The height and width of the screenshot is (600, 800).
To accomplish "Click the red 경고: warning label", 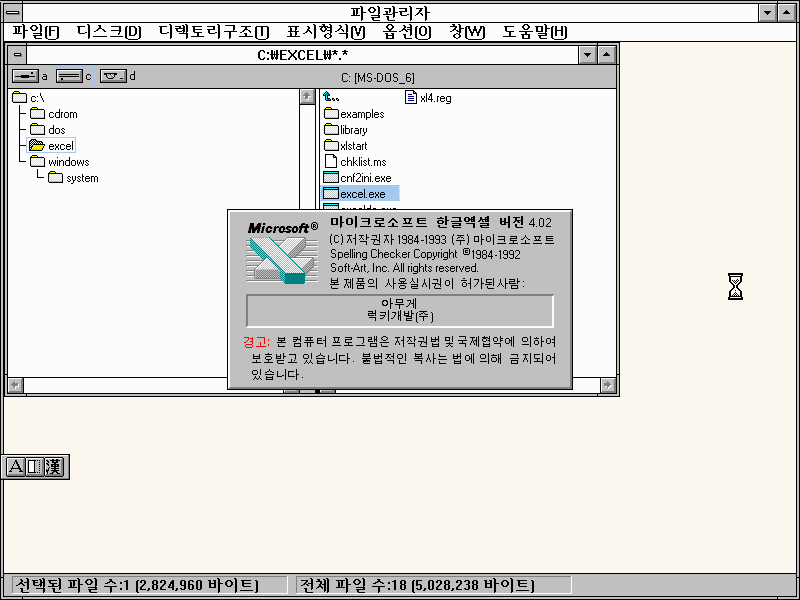I will point(257,341).
